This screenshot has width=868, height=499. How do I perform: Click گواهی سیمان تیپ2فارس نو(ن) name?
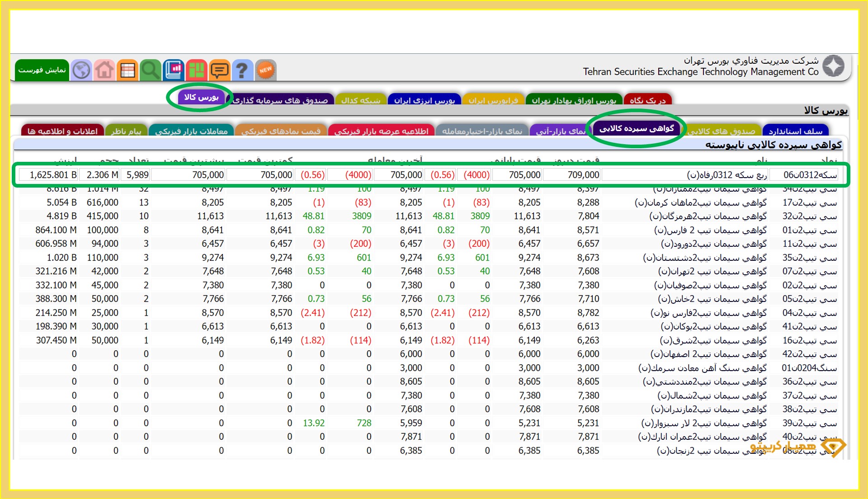pos(709,313)
